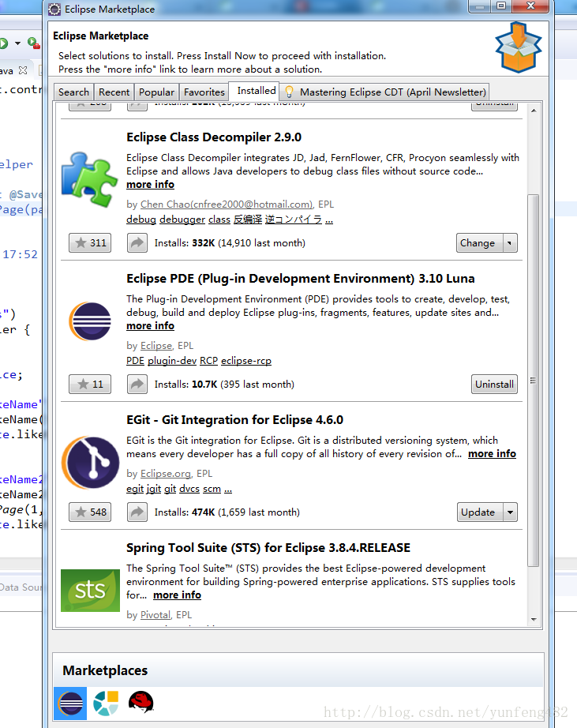Click Uninstall for Eclipse PDE
The width and height of the screenshot is (577, 728).
pos(494,384)
